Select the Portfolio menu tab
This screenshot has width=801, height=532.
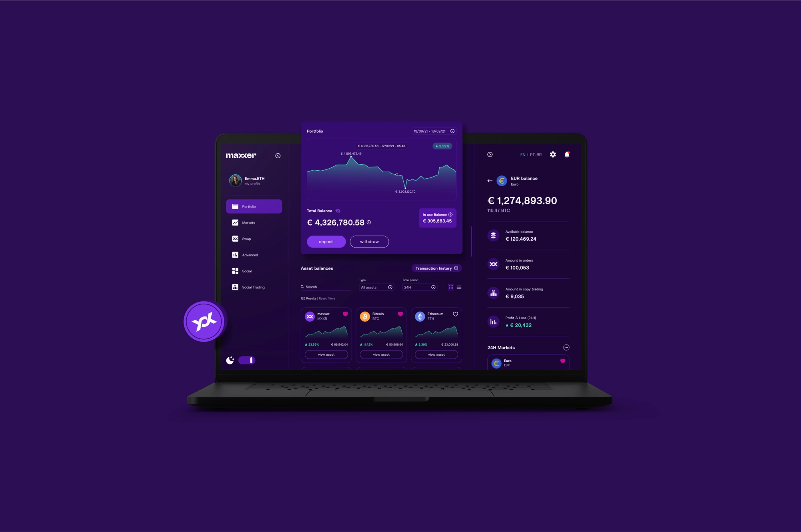[254, 206]
